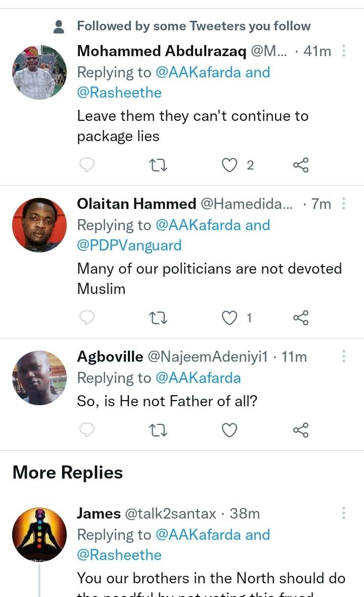Screen dimensions: 364x597
Task: Retweet Mohammed Abdulrazaq's tweet
Action: [159, 165]
